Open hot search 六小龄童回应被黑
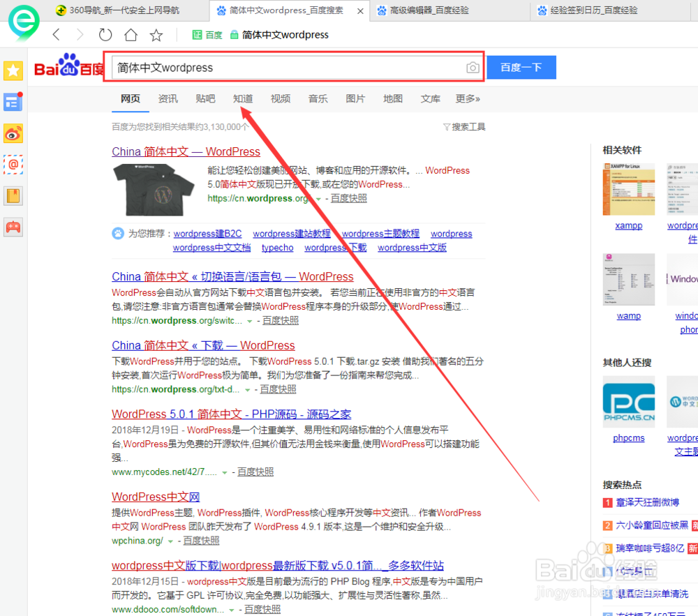The width and height of the screenshot is (698, 616). tap(652, 526)
